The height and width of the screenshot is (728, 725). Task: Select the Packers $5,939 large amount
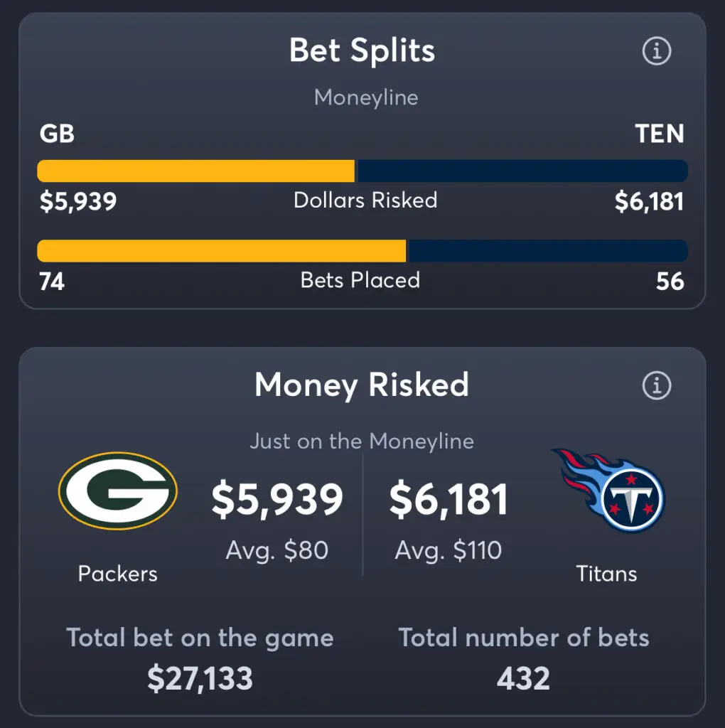pyautogui.click(x=277, y=500)
